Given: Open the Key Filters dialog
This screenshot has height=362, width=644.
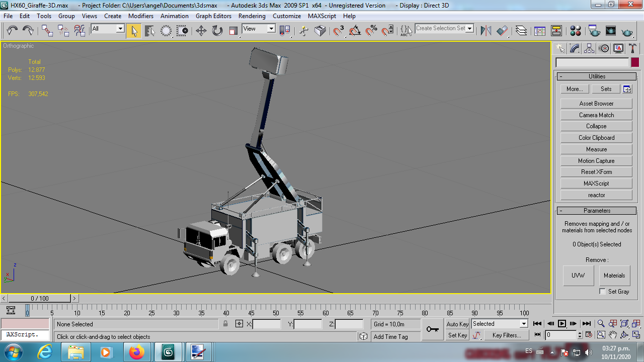Looking at the screenshot, I should coord(507,335).
